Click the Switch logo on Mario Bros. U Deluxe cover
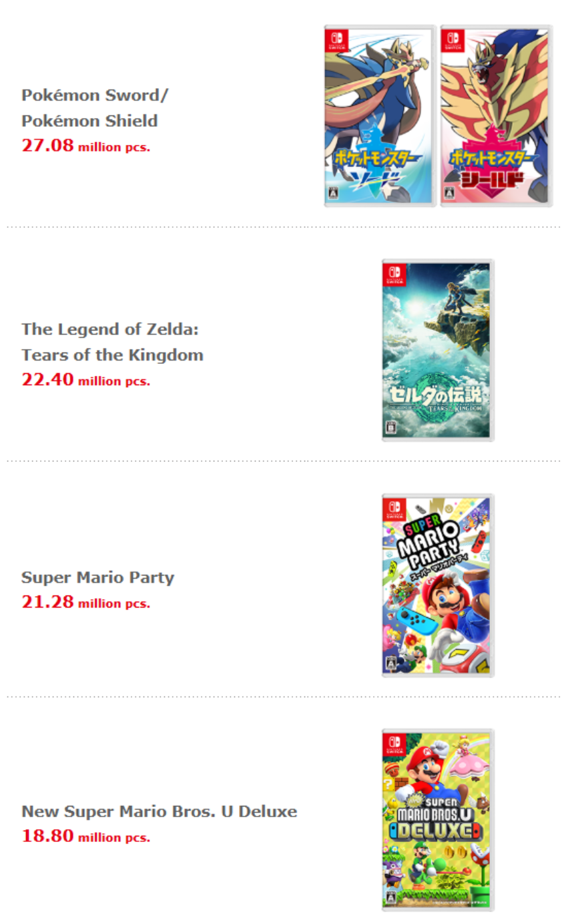562x924 pixels. [392, 744]
